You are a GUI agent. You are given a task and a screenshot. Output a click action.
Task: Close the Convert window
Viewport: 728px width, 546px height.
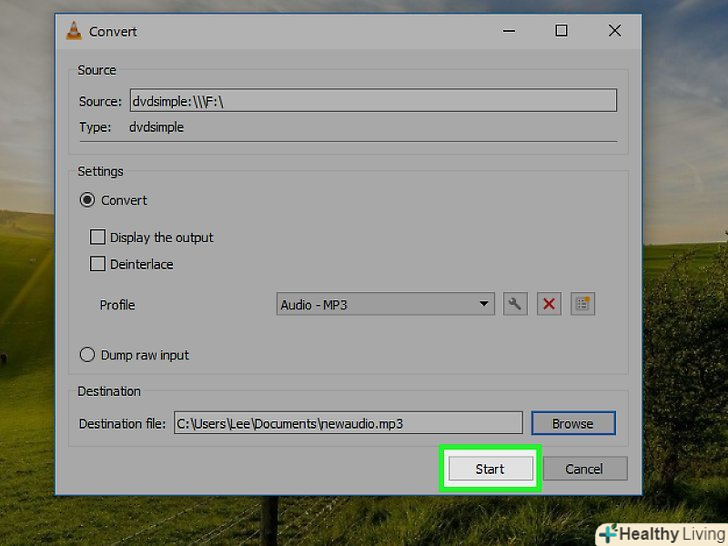[615, 31]
